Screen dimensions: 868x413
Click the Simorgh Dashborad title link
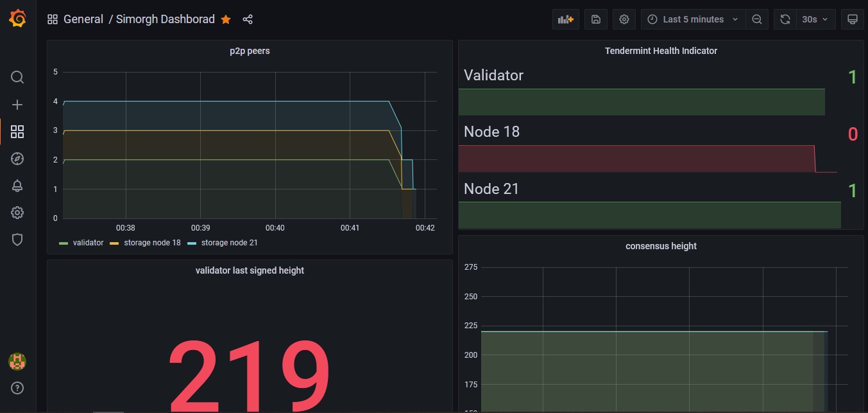[166, 19]
